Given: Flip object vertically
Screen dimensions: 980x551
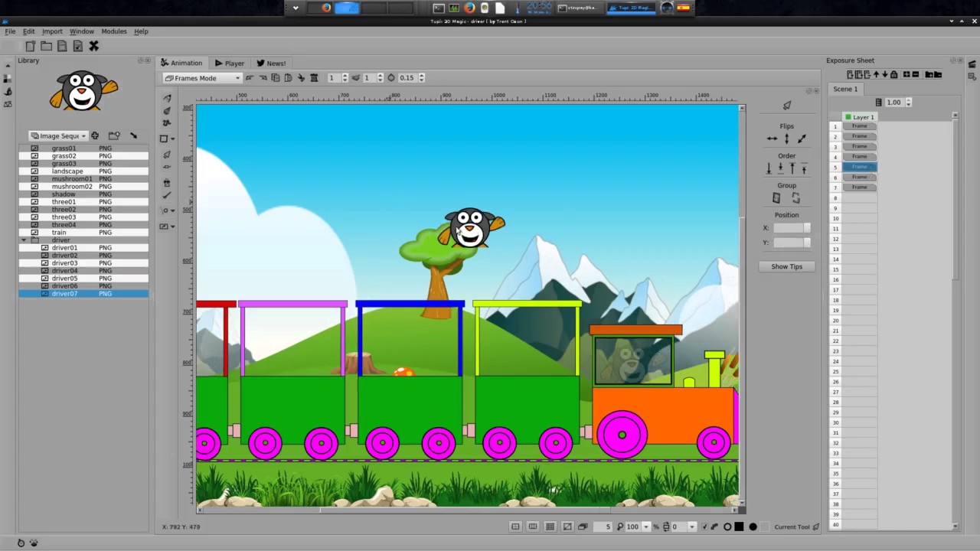Looking at the screenshot, I should [786, 139].
